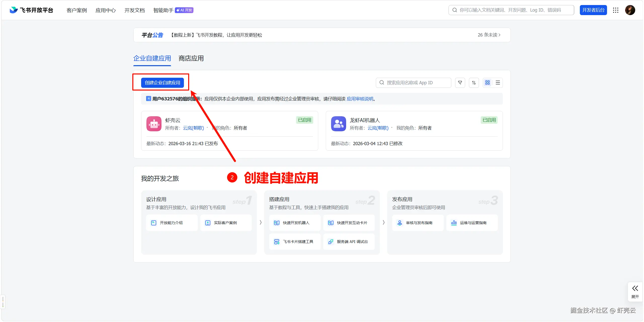The image size is (644, 322).
Task: Select the grid view icon
Action: pos(487,83)
